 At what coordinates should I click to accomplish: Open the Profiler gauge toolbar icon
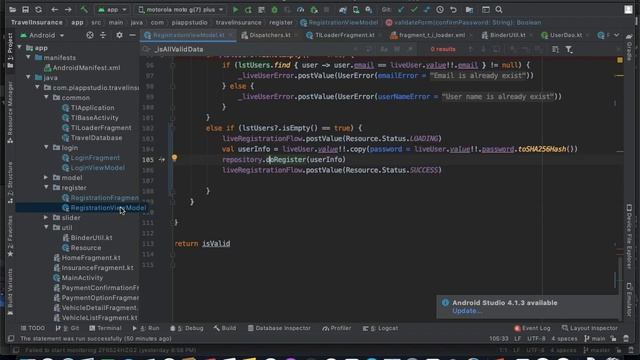[301, 9]
